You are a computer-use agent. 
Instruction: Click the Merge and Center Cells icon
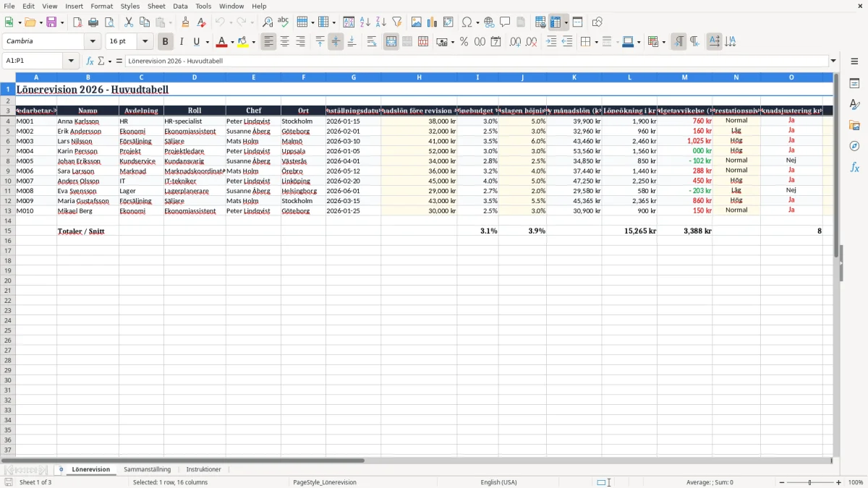pos(391,42)
